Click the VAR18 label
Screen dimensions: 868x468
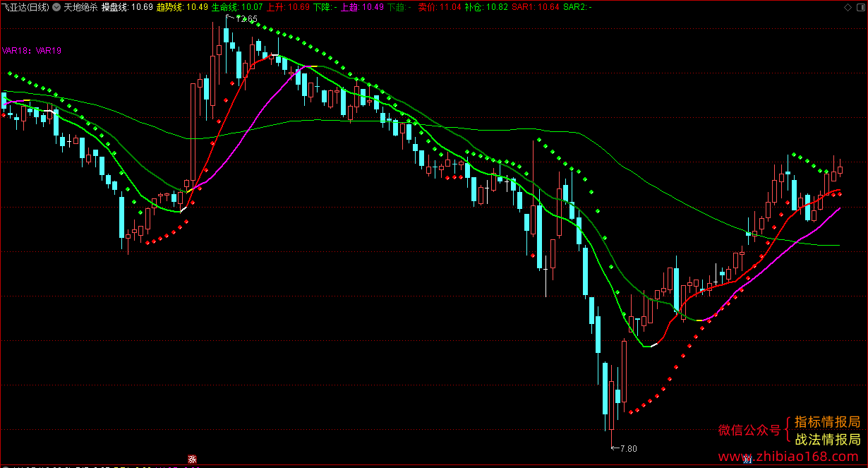point(17,51)
